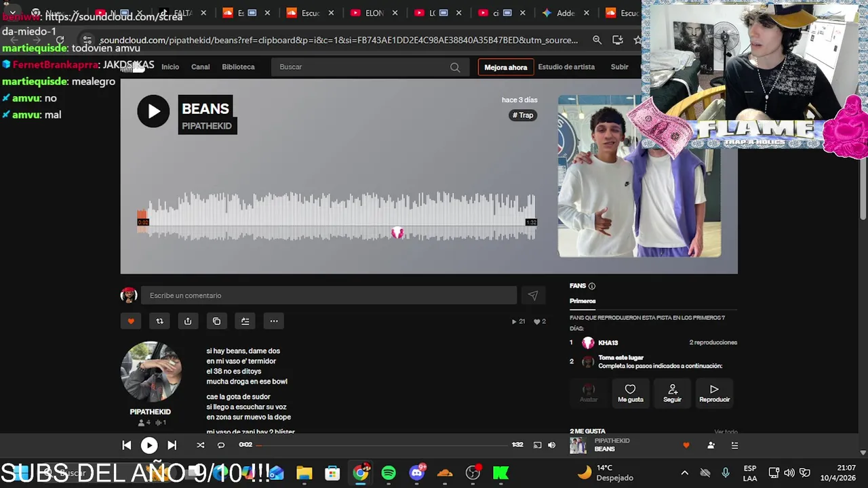Click the Me gusta button in the fans panel

click(630, 393)
